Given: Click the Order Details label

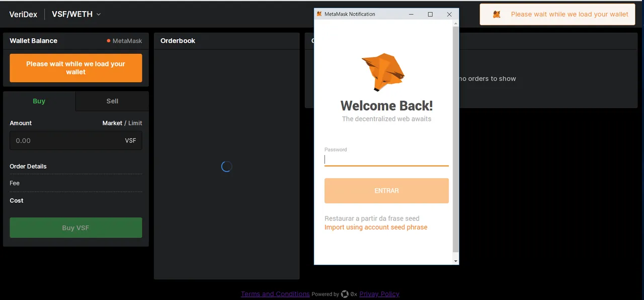Looking at the screenshot, I should point(28,166).
